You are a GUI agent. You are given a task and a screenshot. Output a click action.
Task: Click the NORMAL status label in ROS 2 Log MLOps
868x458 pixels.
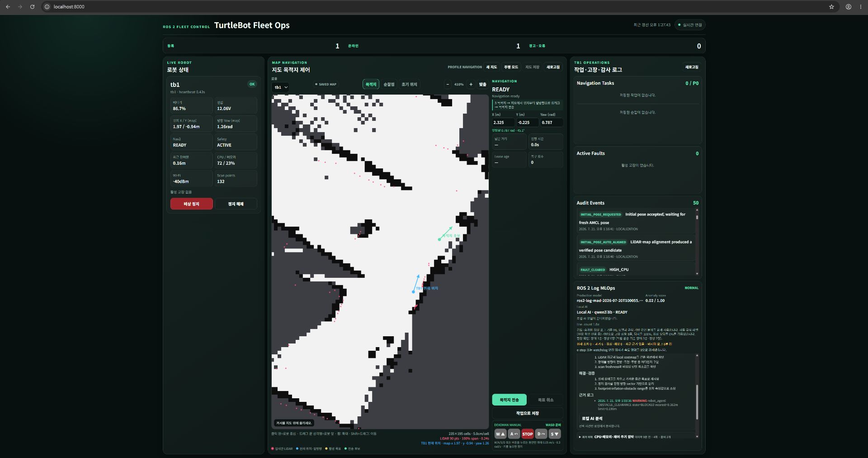click(692, 288)
